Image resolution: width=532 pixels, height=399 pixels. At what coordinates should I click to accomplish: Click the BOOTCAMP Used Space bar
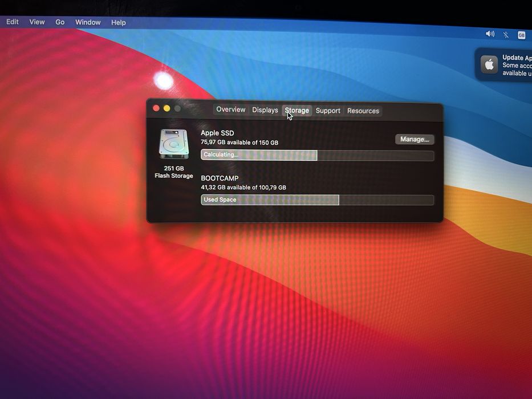coord(317,200)
